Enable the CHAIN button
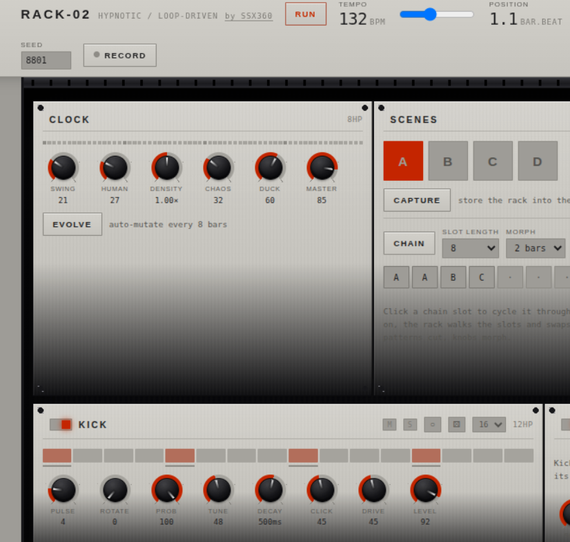 [x=409, y=243]
